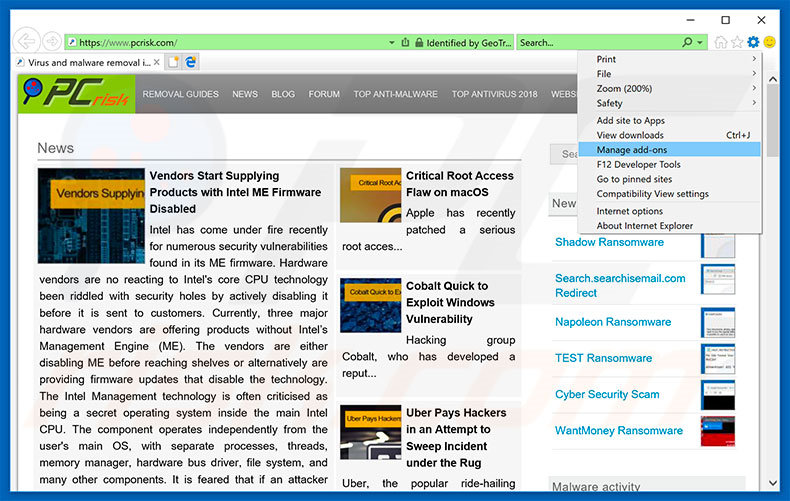Open Critical Root Access Flaw on macOS headline
The height and width of the screenshot is (501, 790).
(x=459, y=184)
